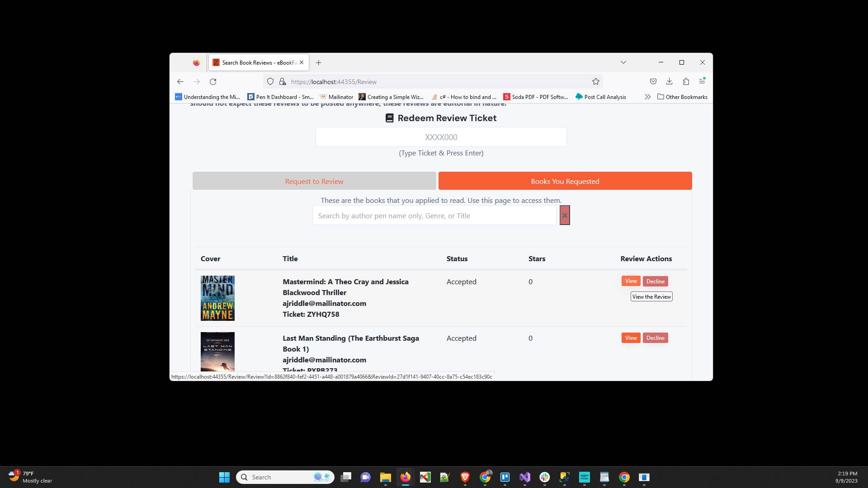Save page to Pocket via toolbar icon
This screenshot has height=488, width=868.
[x=653, y=82]
